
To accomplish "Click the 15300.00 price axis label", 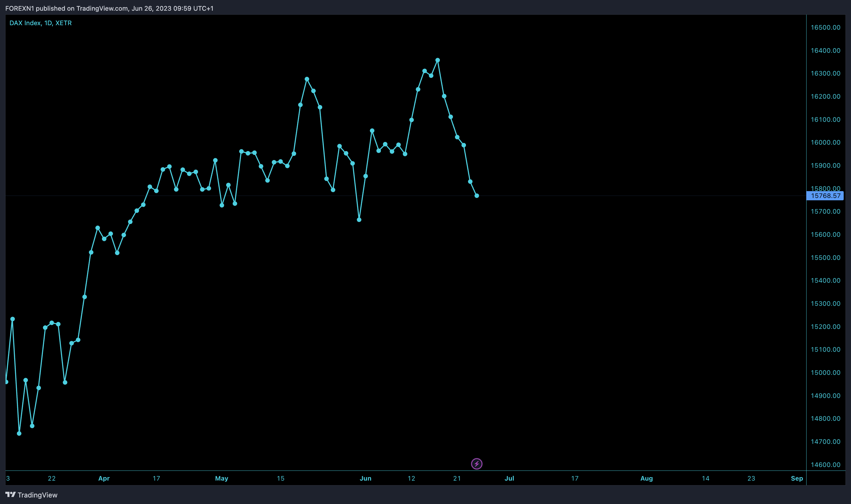I will coord(826,303).
